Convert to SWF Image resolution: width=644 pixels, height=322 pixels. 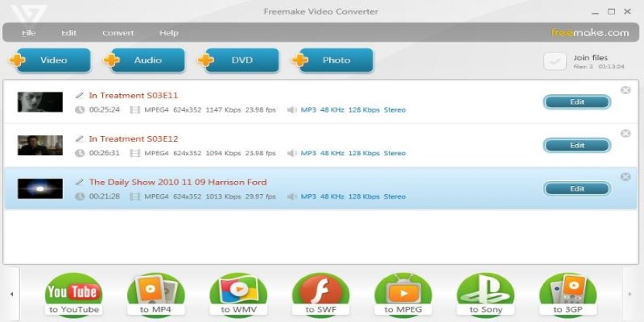[x=320, y=295]
